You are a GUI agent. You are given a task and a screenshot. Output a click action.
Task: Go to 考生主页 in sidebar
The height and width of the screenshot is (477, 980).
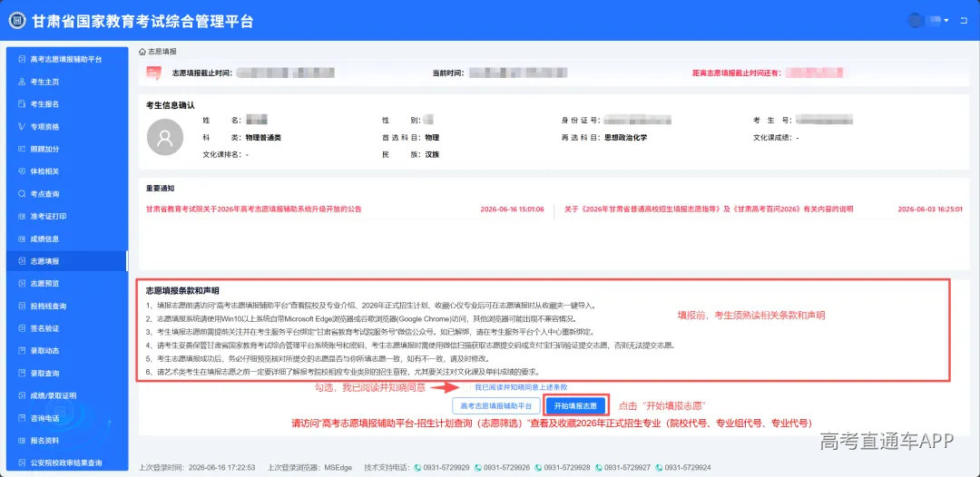[x=65, y=82]
